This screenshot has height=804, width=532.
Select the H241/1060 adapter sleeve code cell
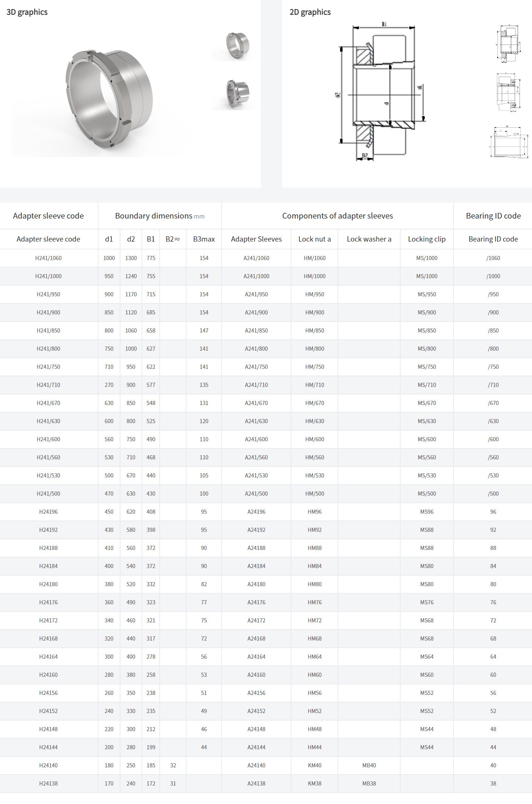click(48, 258)
